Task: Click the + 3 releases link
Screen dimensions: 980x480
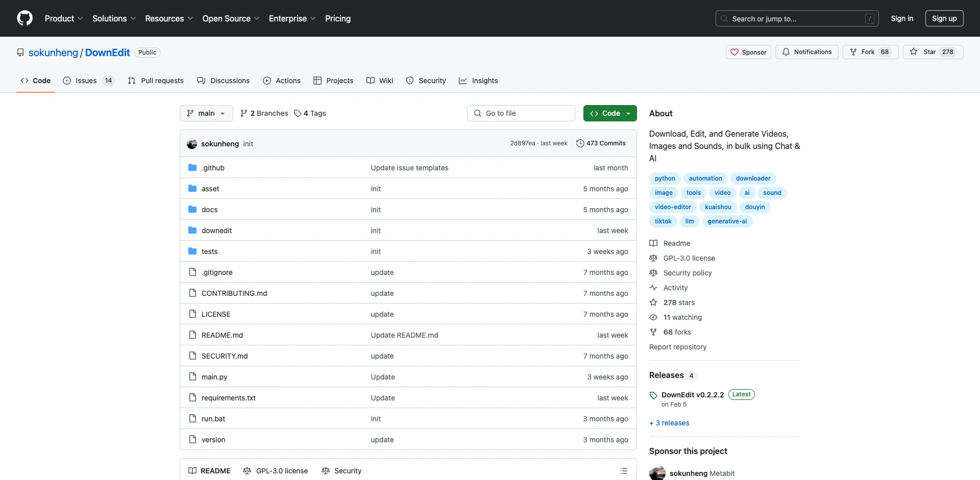Action: pos(669,423)
